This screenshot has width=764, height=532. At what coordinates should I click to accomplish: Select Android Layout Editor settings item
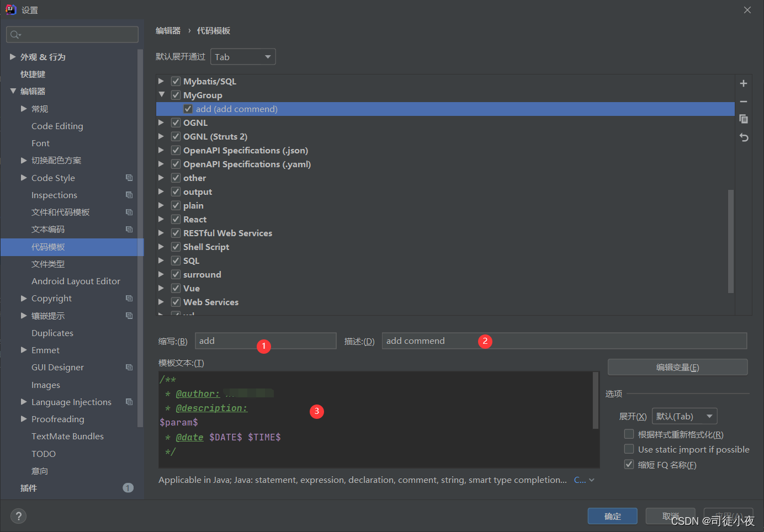tap(76, 281)
